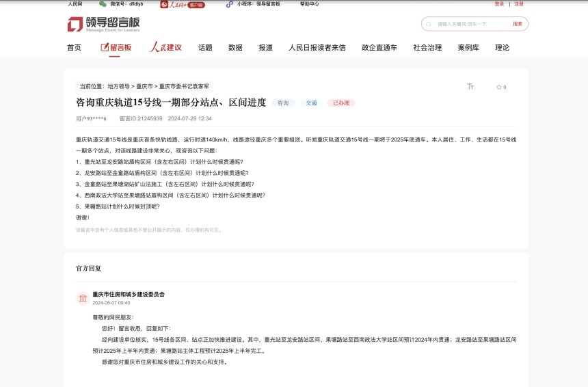Go to 政企直通车 tab
This screenshot has height=387, width=588.
tap(379, 48)
